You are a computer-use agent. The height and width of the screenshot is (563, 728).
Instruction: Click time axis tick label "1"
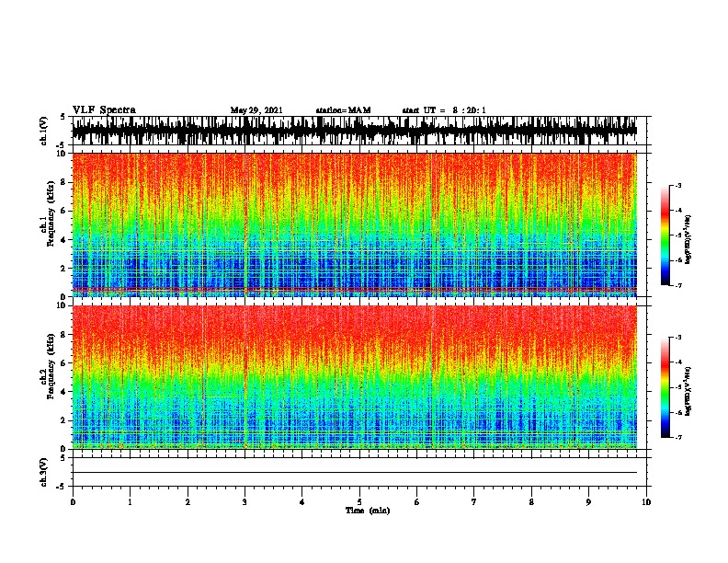click(130, 501)
